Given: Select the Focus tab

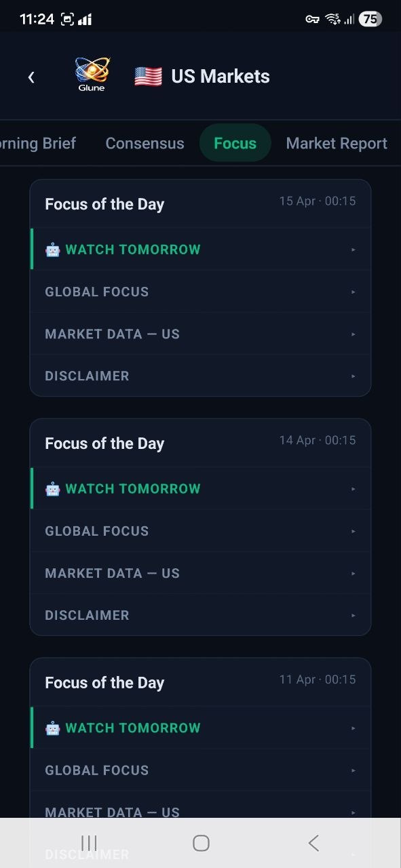Looking at the screenshot, I should [235, 143].
